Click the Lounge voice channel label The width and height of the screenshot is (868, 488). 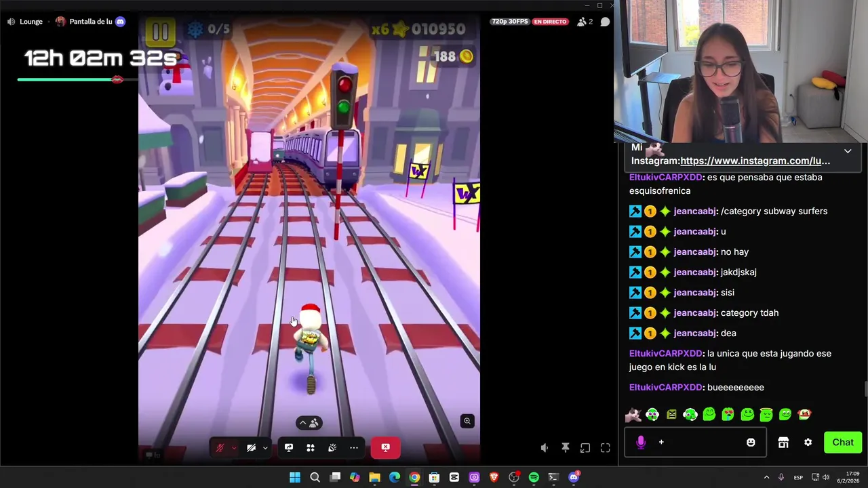click(31, 22)
